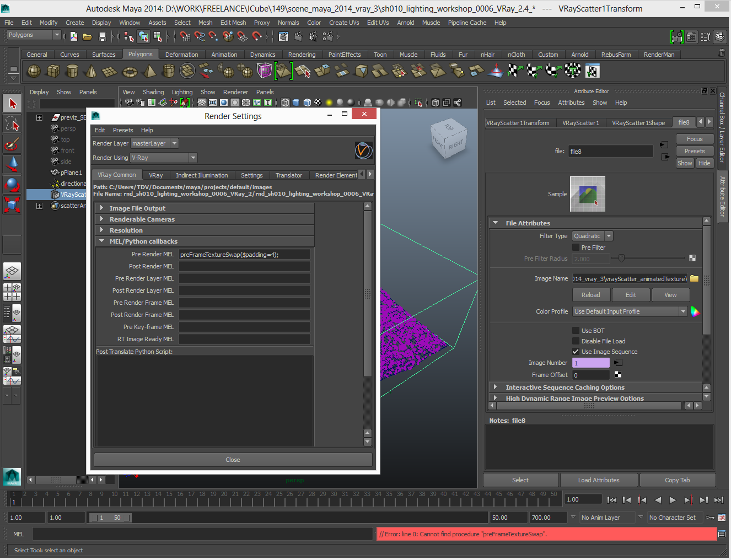Select the arrow Select tool in toolbox
The image size is (731, 560).
pos(12,103)
